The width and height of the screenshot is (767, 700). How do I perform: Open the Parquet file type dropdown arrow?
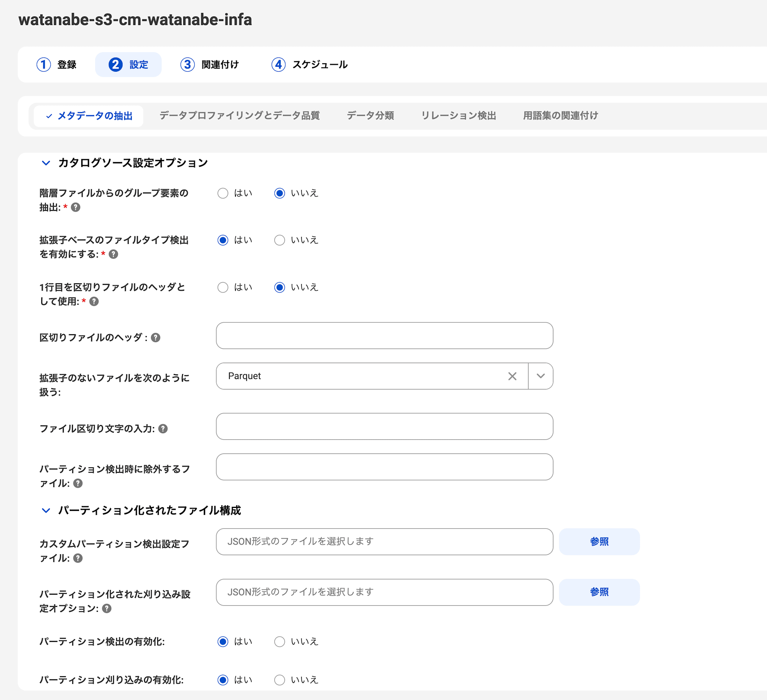(x=541, y=376)
